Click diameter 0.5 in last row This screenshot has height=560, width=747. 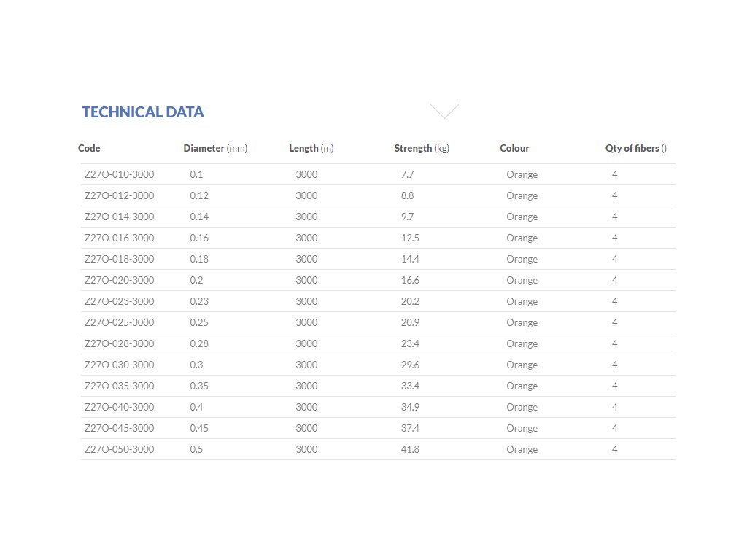196,449
